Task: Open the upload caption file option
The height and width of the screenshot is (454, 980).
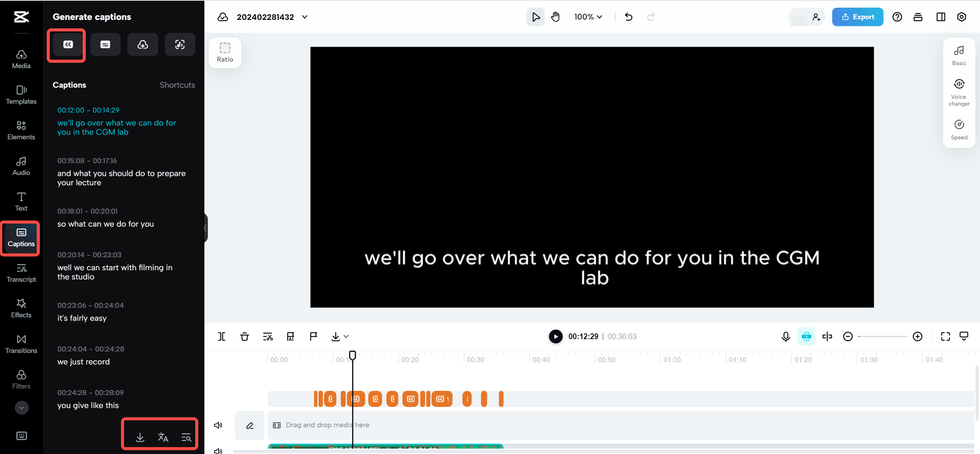Action: coord(142,44)
